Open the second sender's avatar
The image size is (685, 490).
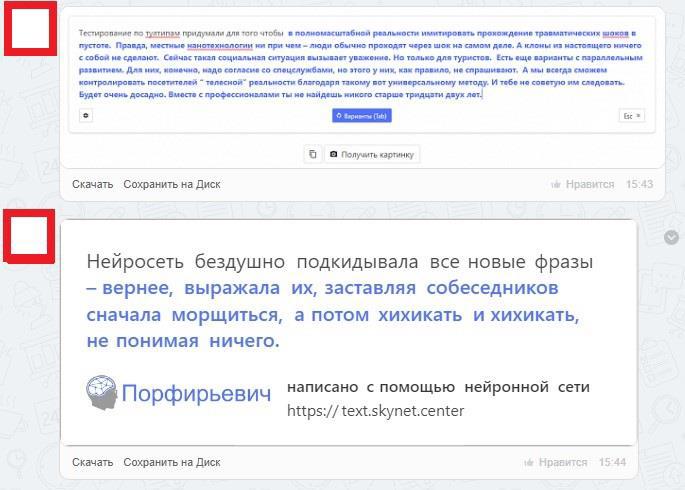tap(30, 236)
